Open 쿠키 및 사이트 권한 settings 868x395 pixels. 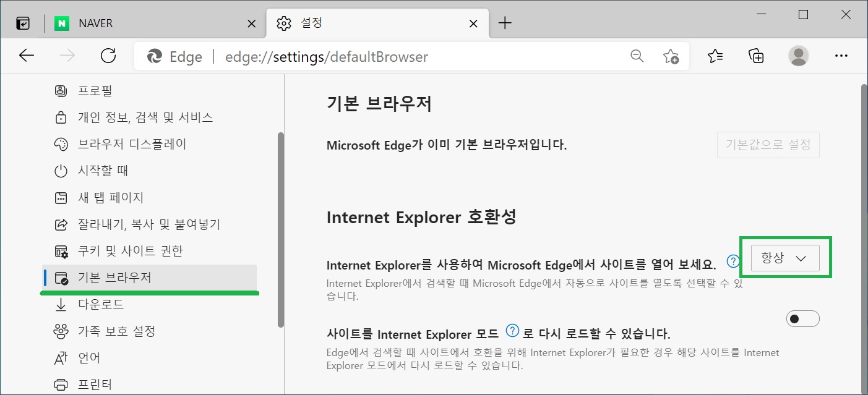tap(149, 251)
